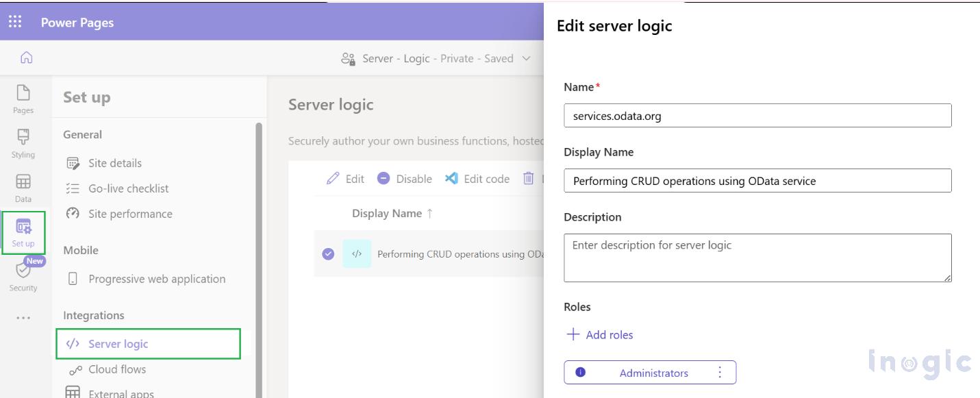Open Administrators role more options menu
980x398 pixels.
click(x=719, y=373)
